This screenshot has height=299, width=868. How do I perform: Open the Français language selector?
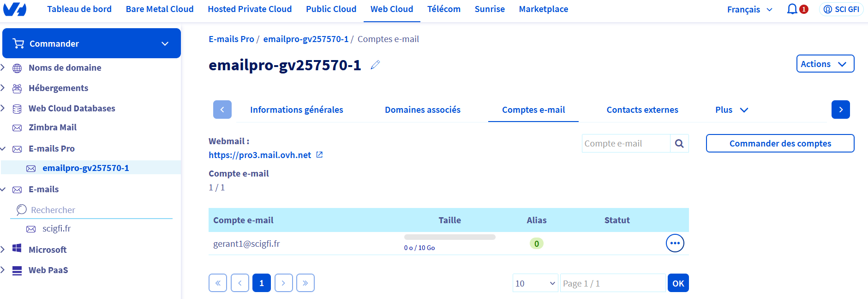749,9
